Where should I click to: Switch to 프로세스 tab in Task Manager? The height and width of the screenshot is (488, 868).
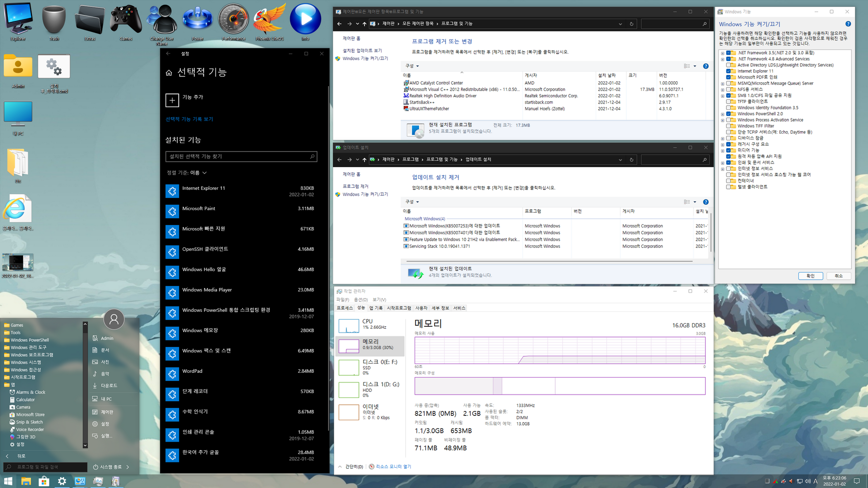345,308
